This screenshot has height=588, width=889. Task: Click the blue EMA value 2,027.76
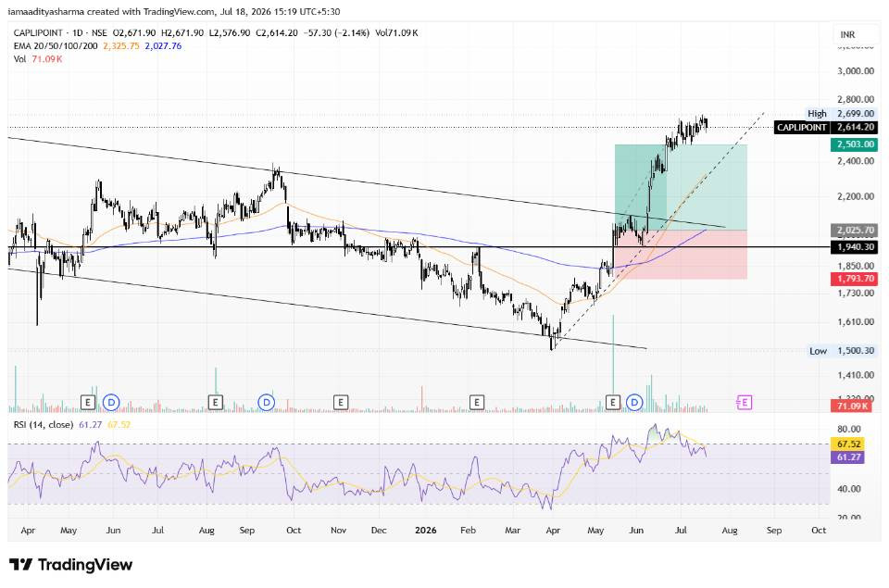163,46
